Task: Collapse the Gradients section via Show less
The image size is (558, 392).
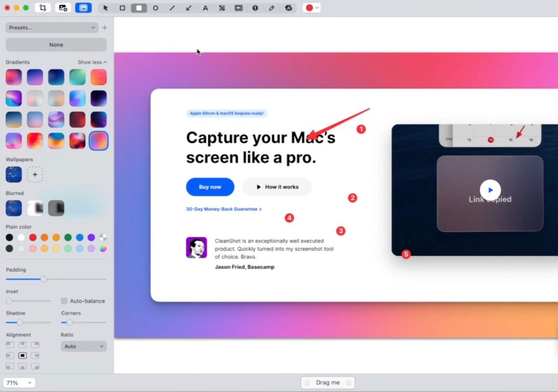Action: coord(92,62)
